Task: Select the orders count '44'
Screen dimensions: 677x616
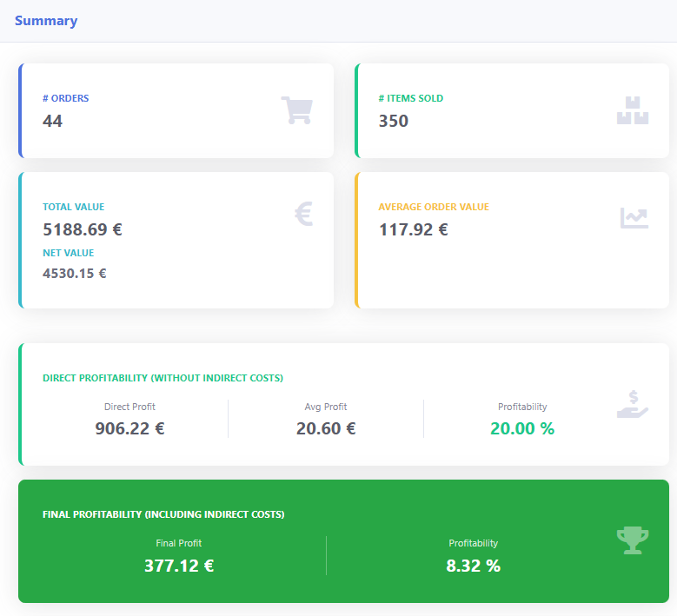Action: [52, 121]
